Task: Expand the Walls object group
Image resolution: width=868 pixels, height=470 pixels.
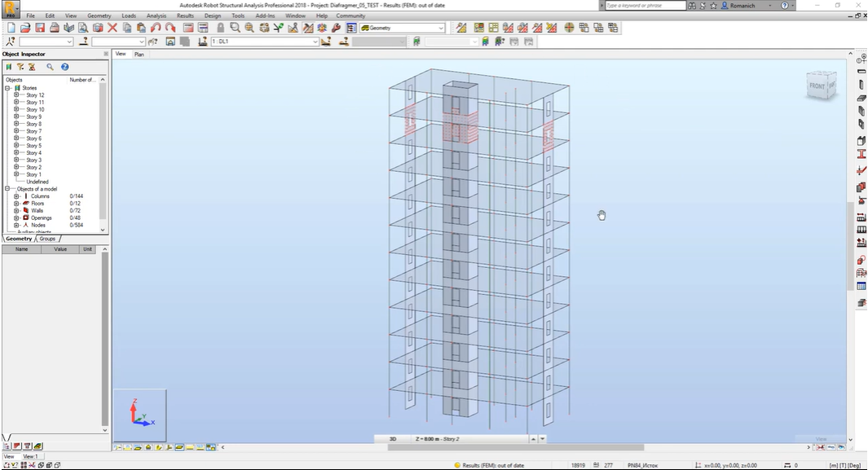Action: click(16, 211)
